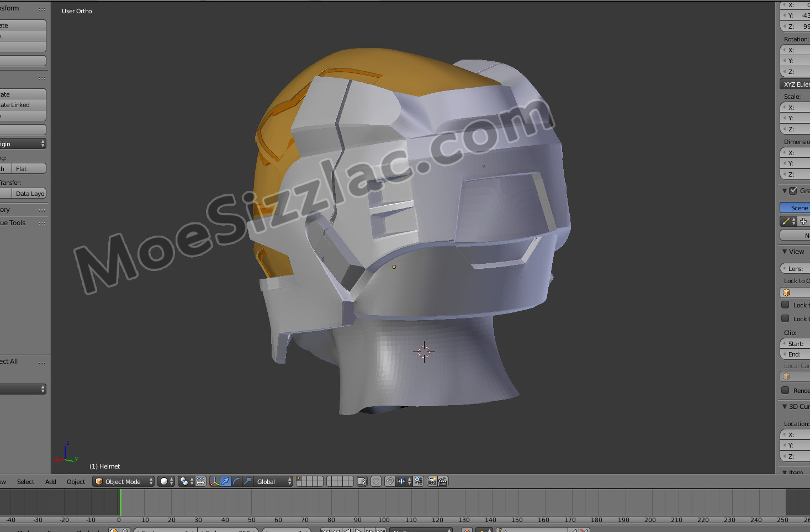Open the XYZ Euler rotation mode dropdown

(x=795, y=84)
